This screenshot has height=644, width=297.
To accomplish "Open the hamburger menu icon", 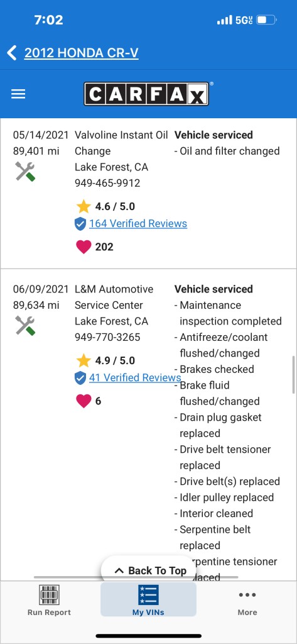I will (x=18, y=94).
